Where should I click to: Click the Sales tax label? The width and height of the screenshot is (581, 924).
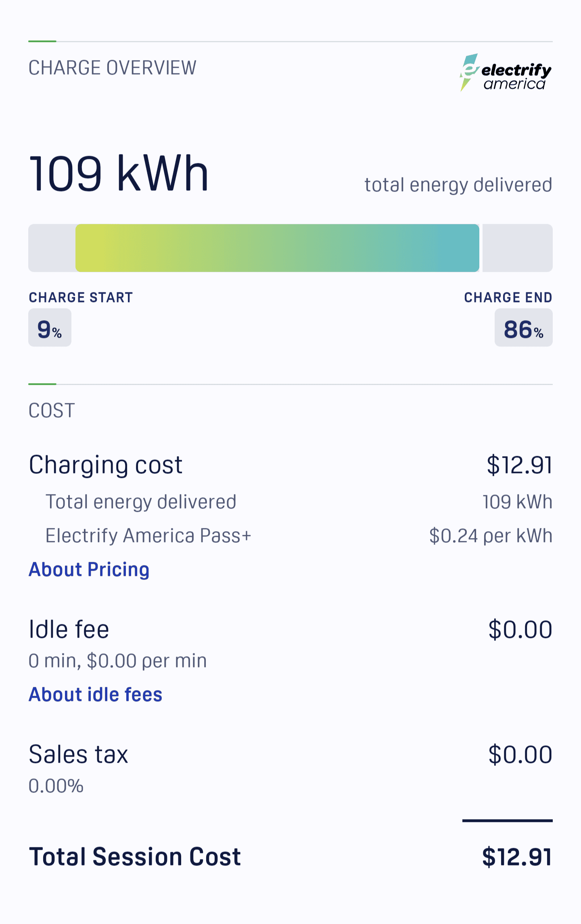click(78, 755)
